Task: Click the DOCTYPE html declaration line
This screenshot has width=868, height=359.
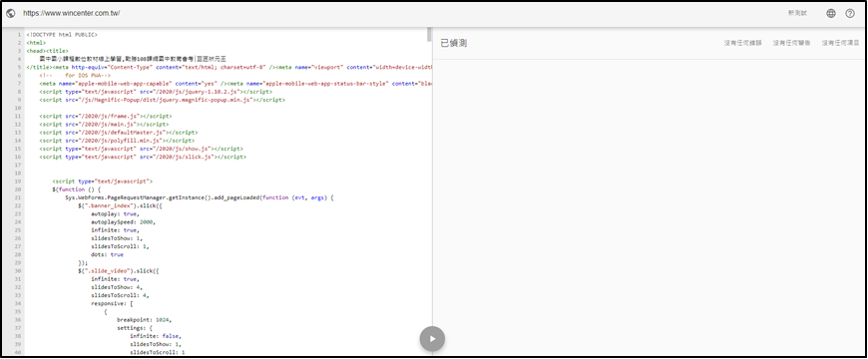Action: pos(62,34)
